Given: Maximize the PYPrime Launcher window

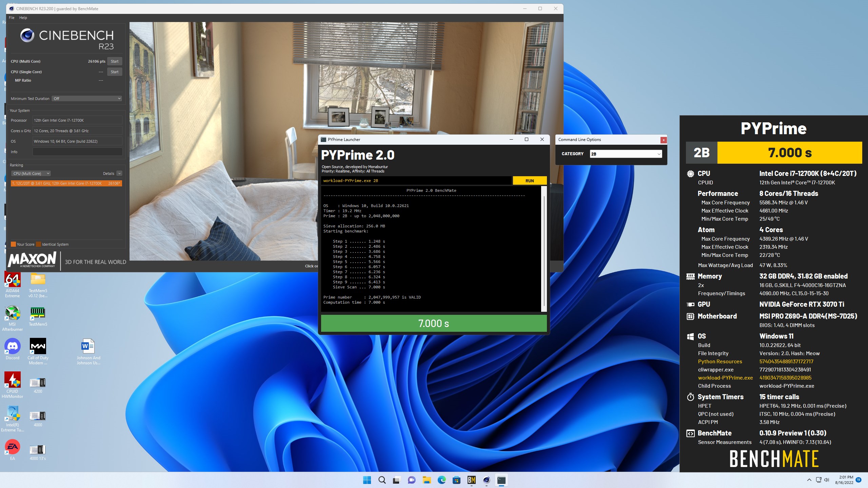Looking at the screenshot, I should click(527, 140).
